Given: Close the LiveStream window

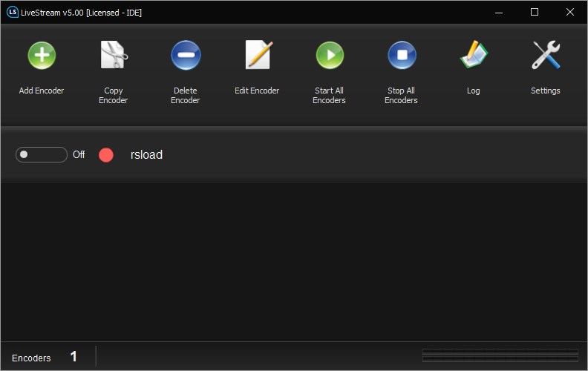Looking at the screenshot, I should tap(570, 13).
